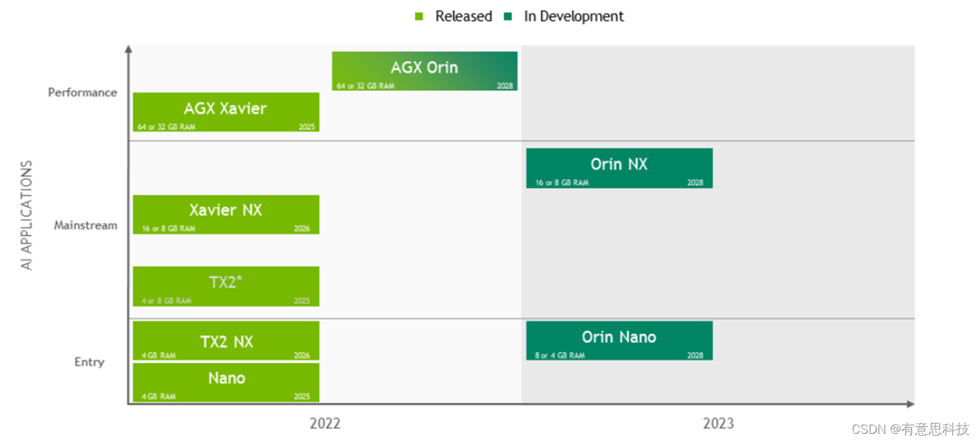Click the 2028 year in AGX Orin block
980x442 pixels.
(x=505, y=86)
